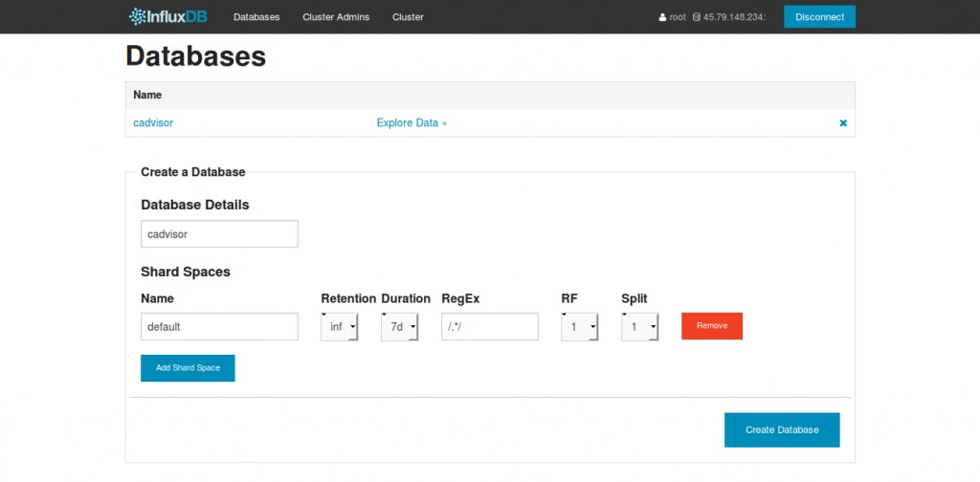Click the shard space Name field
This screenshot has height=482, width=980.
[219, 326]
